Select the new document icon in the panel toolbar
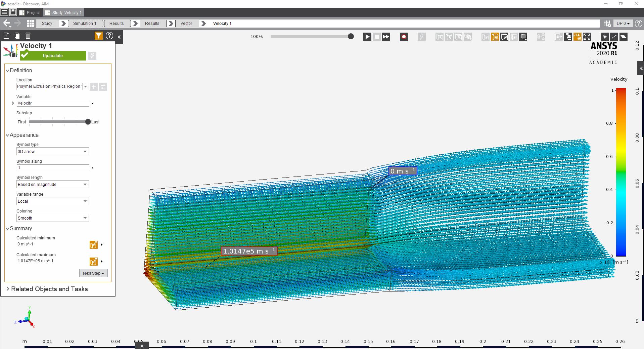644x349 pixels. (6, 35)
